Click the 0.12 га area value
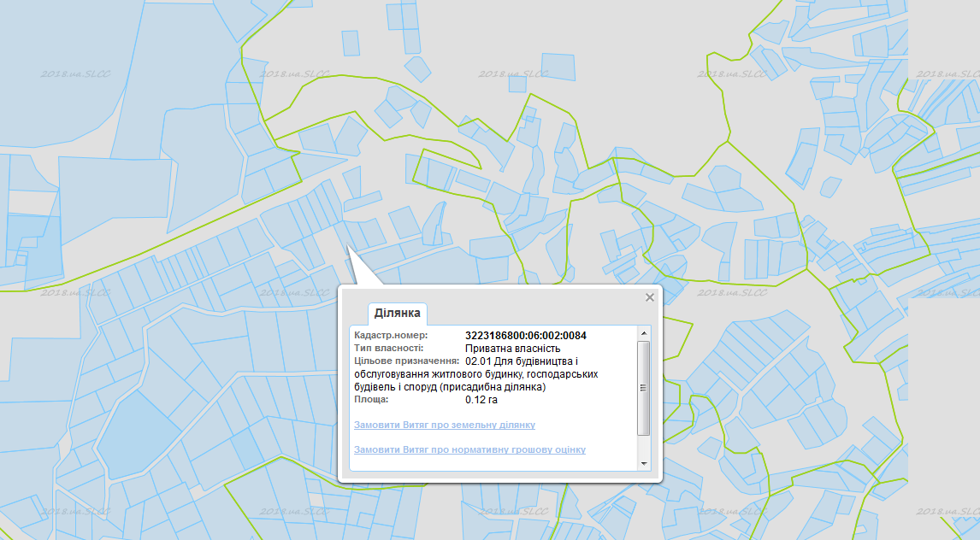This screenshot has height=540, width=980. [x=481, y=399]
